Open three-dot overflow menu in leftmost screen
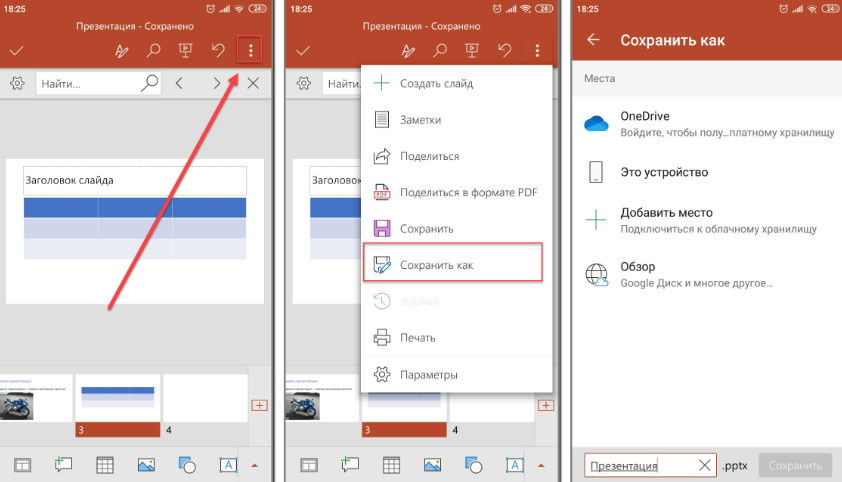 tap(252, 50)
